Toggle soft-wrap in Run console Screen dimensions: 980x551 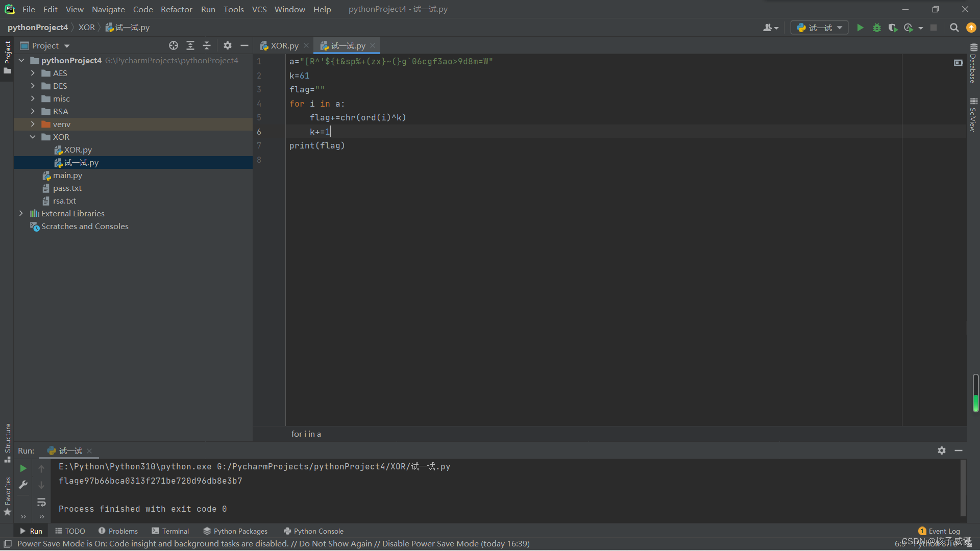click(x=41, y=503)
